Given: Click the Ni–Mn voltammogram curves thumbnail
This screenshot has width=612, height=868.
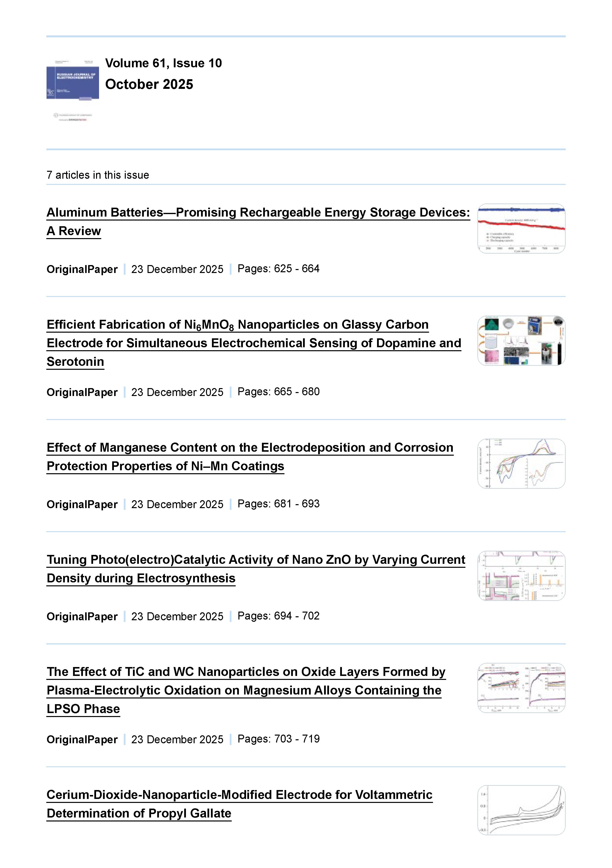Looking at the screenshot, I should (x=521, y=464).
